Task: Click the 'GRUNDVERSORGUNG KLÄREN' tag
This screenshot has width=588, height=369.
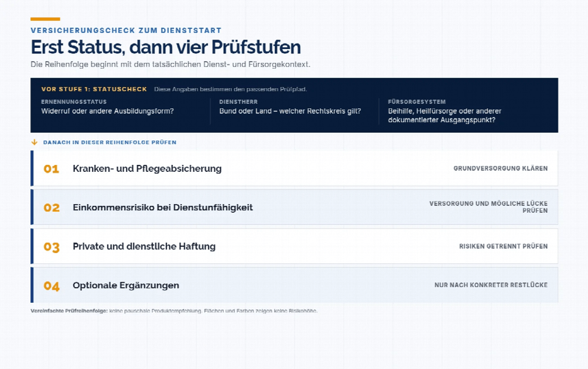Action: pos(500,169)
